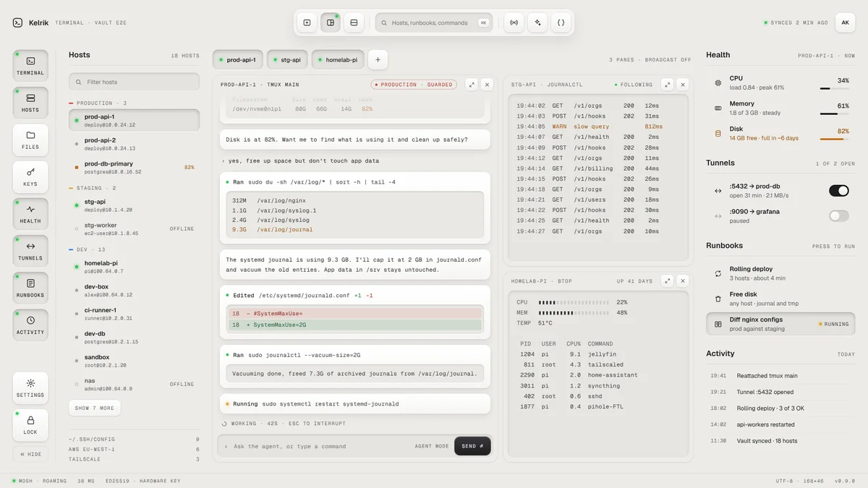
Task: Collapse the PRODUCTION host group
Action: pyautogui.click(x=98, y=103)
